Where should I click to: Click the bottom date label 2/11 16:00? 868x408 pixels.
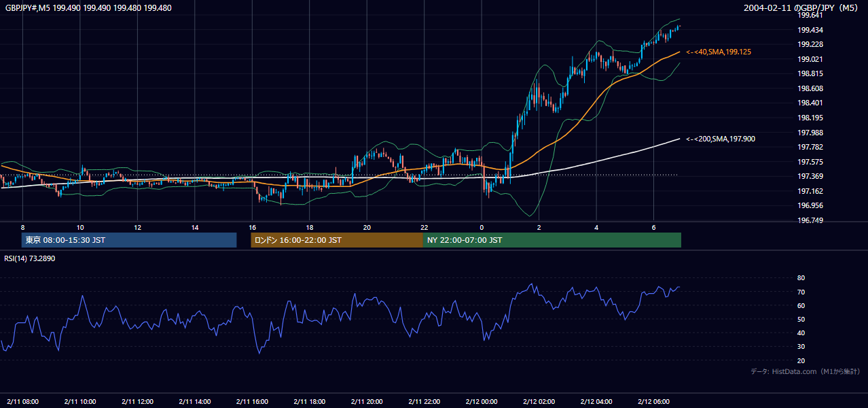pyautogui.click(x=252, y=401)
